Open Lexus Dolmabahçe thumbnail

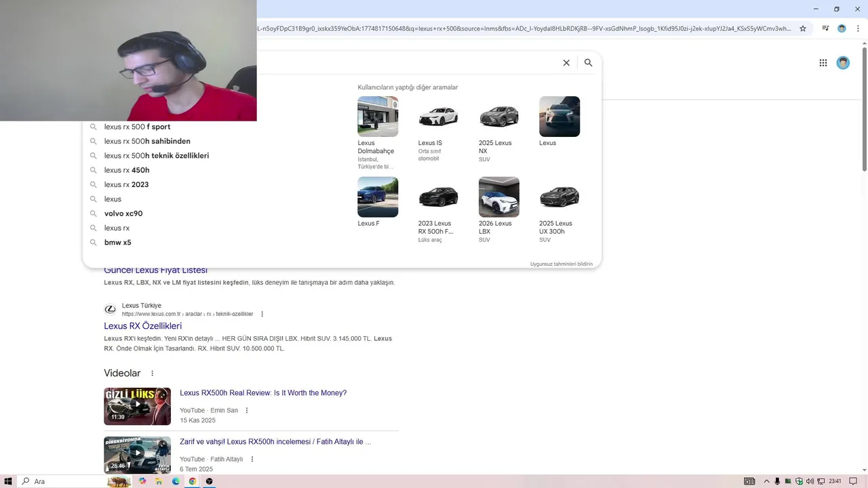coord(378,117)
